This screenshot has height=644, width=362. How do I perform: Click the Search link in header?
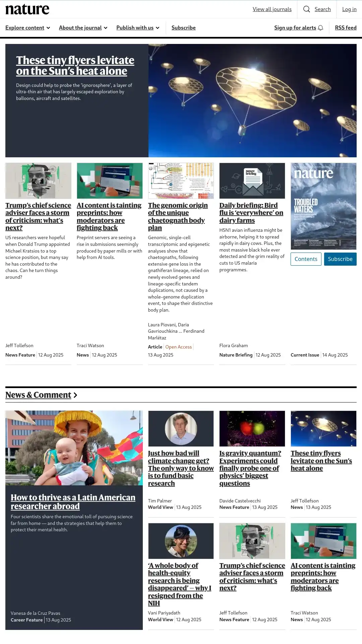tap(322, 9)
